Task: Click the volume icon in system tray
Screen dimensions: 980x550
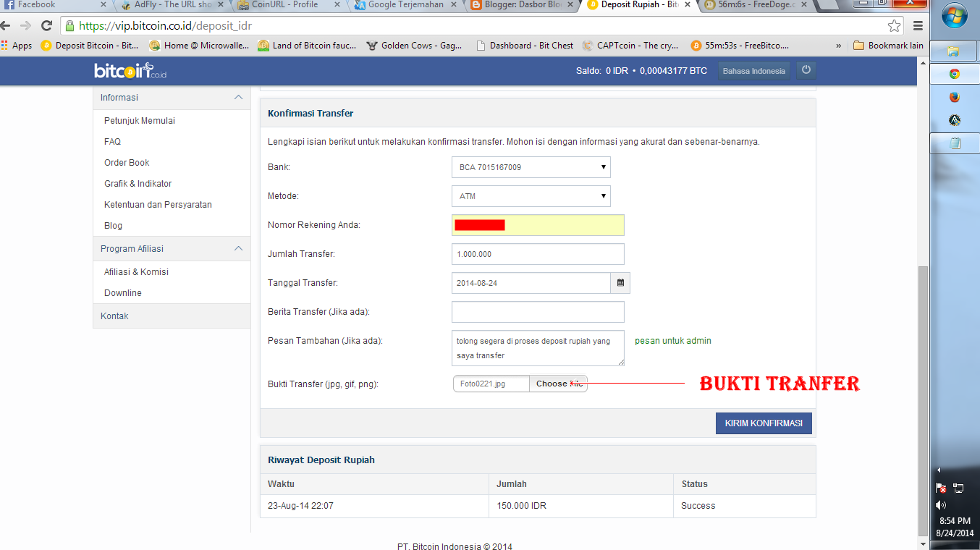Action: click(941, 505)
